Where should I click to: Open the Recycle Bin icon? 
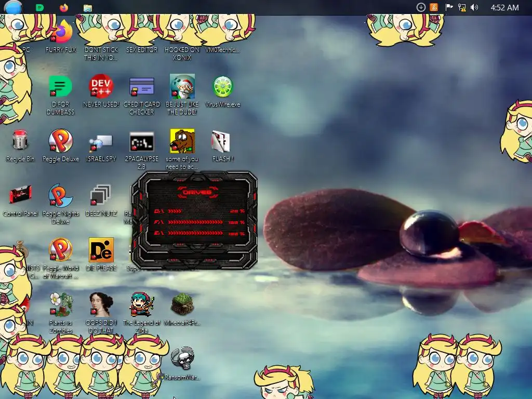(20, 140)
